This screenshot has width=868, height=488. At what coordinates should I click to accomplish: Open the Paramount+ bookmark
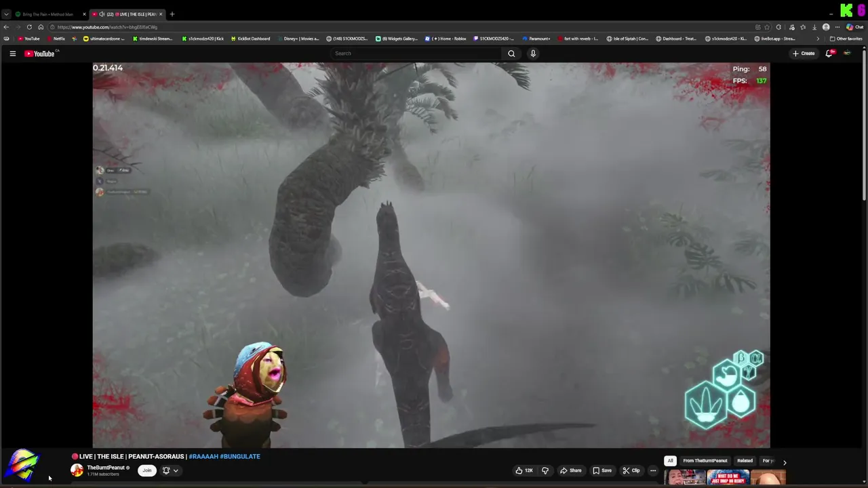[536, 39]
